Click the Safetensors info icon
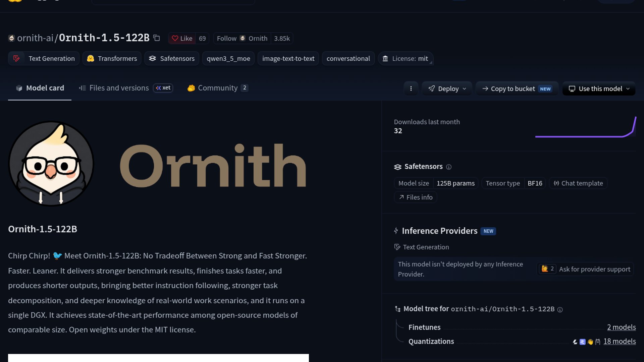The height and width of the screenshot is (362, 644). [x=449, y=167]
